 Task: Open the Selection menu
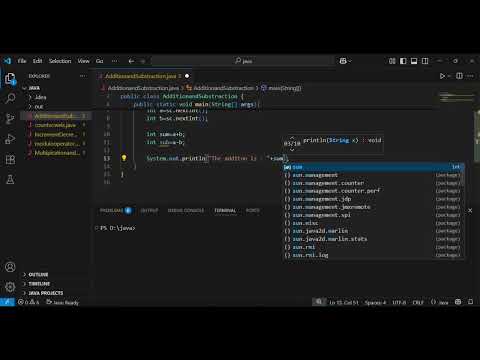[x=60, y=61]
